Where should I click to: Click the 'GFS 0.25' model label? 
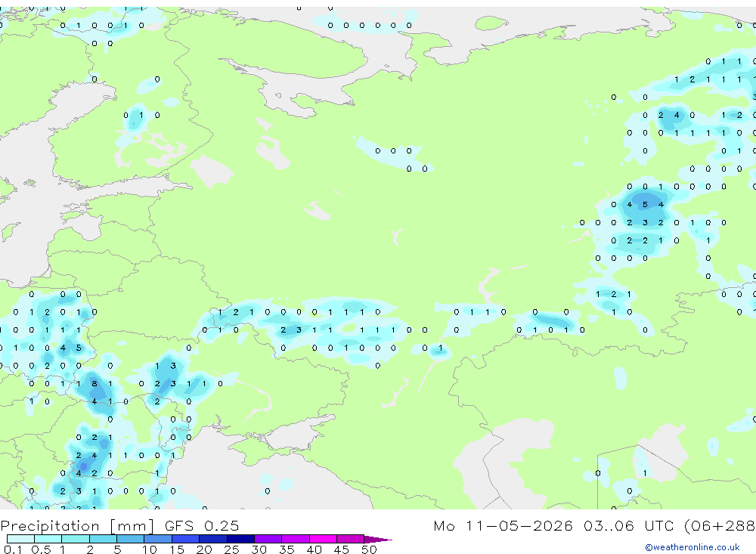coord(202,525)
